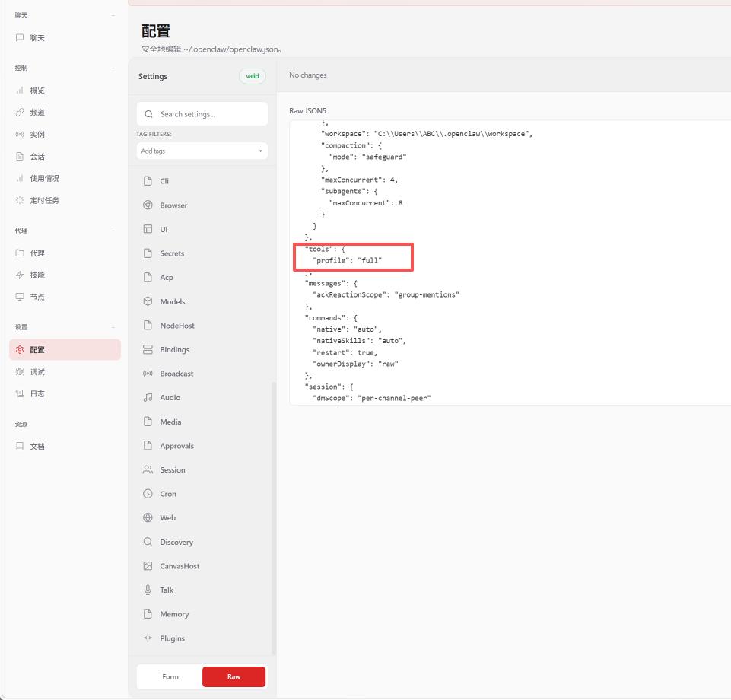Collapse the 设置 sidebar section

click(x=113, y=327)
